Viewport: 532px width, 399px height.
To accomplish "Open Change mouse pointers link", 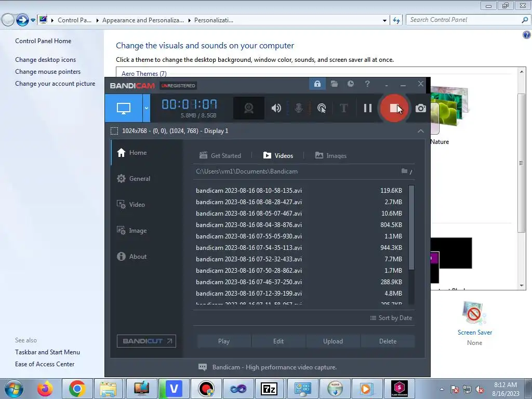I will click(48, 72).
